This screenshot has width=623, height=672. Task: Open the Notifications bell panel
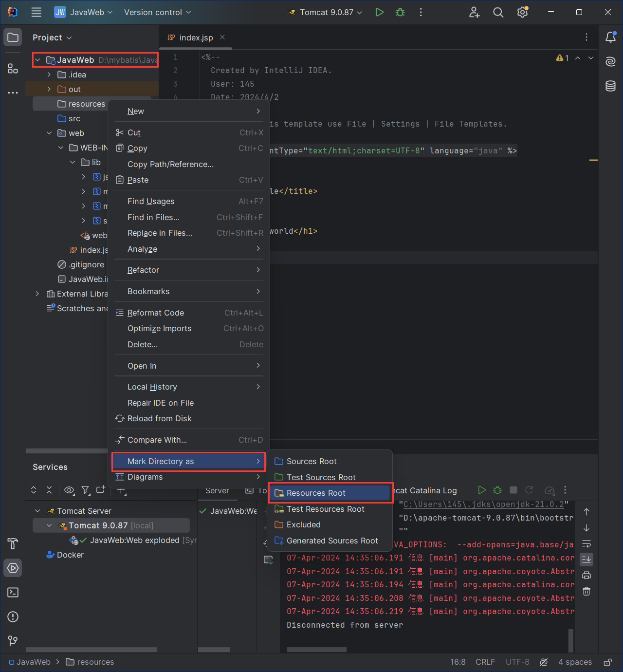pos(610,37)
